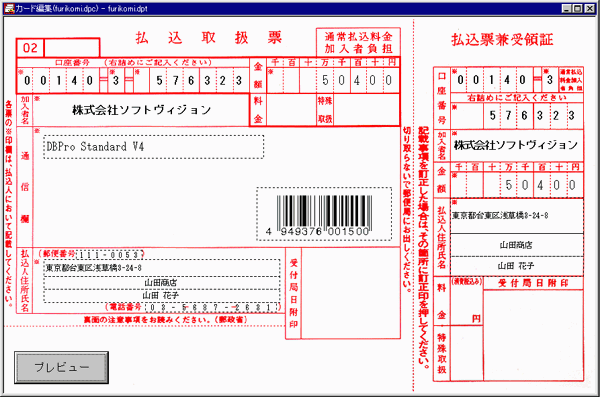Click the 株式会社ソフトヴィジョン name on left slip
Image resolution: width=600 pixels, height=397 pixels.
click(x=142, y=110)
